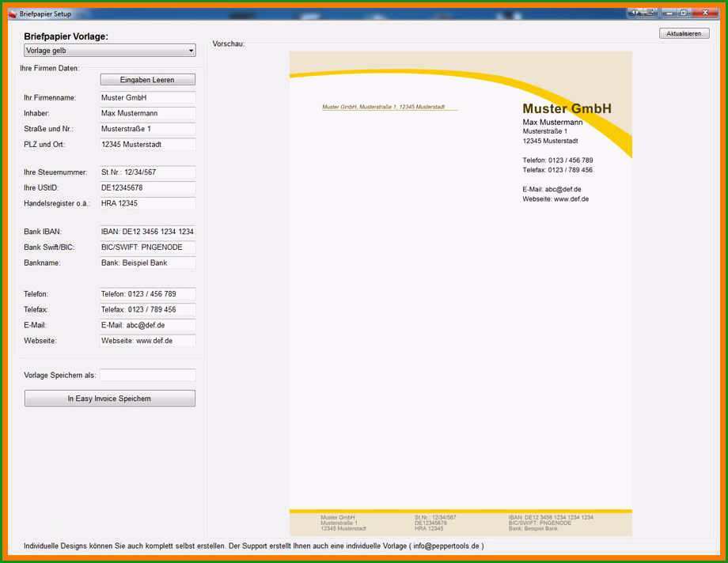The image size is (728, 563).
Task: Click the letterhead preview page
Action: (x=461, y=293)
